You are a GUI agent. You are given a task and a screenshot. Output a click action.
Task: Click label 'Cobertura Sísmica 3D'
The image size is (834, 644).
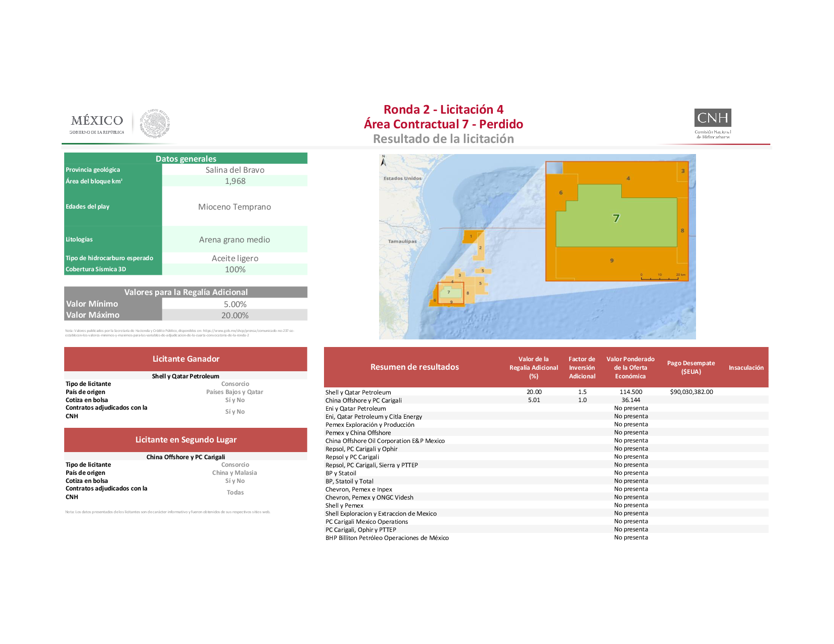click(96, 269)
